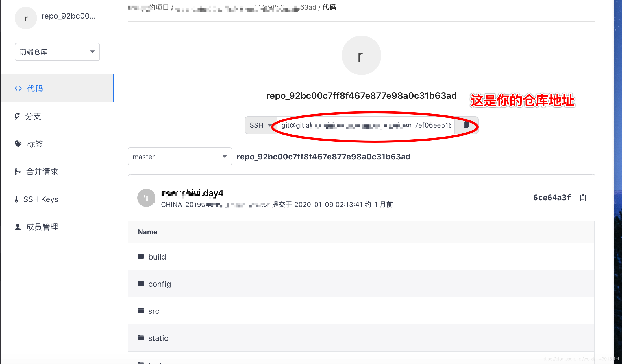Open the 前端仓库 repository dropdown
Viewport: 622px width, 364px height.
tap(57, 52)
